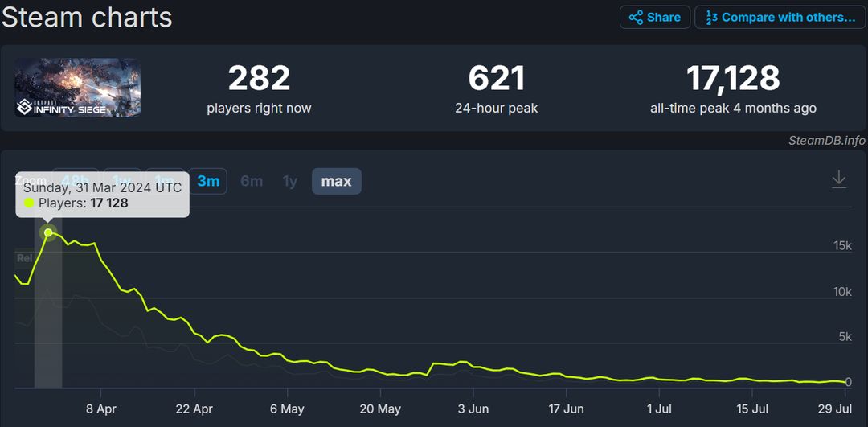This screenshot has height=427, width=868.
Task: Click the 17,128 all-time peak value
Action: click(x=733, y=79)
